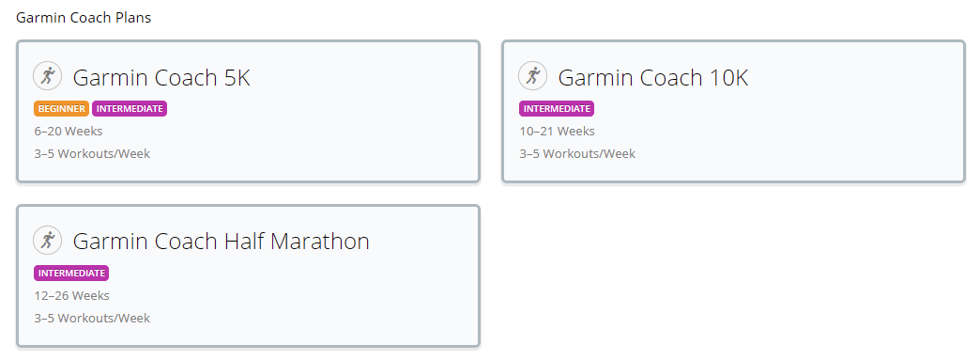
Task: Click the 10–21 Weeks text in 10K card
Action: click(557, 131)
